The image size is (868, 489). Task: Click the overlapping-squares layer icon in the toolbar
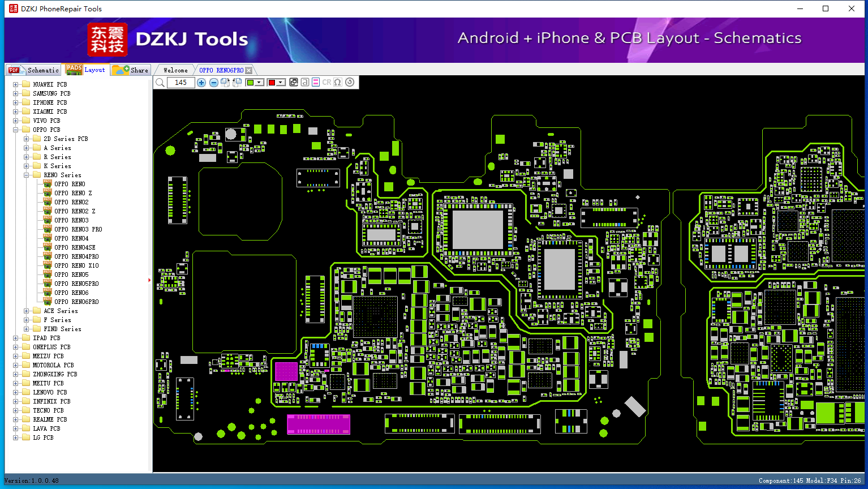[x=294, y=83]
